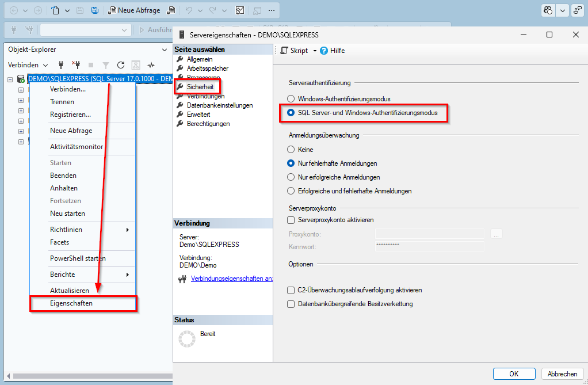
Task: Click the activity pulse icon in Objekt-Explorer
Action: (151, 65)
